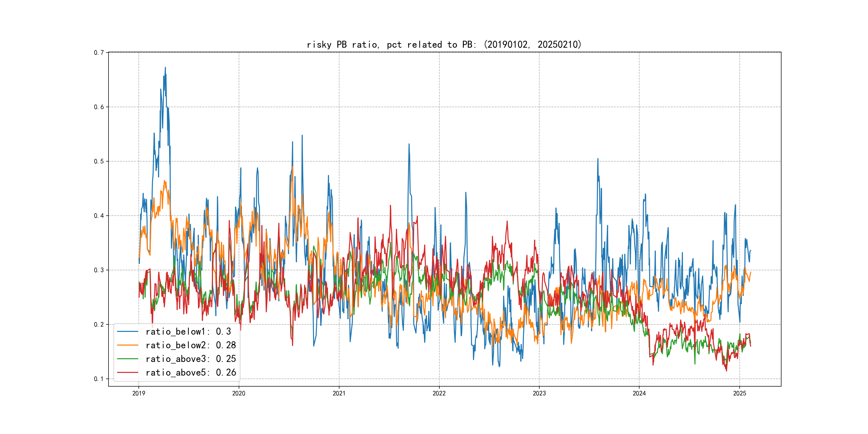Select the 'ratio_below2: 0.28' legend label
Screen dimensions: 868x434
[x=190, y=345]
